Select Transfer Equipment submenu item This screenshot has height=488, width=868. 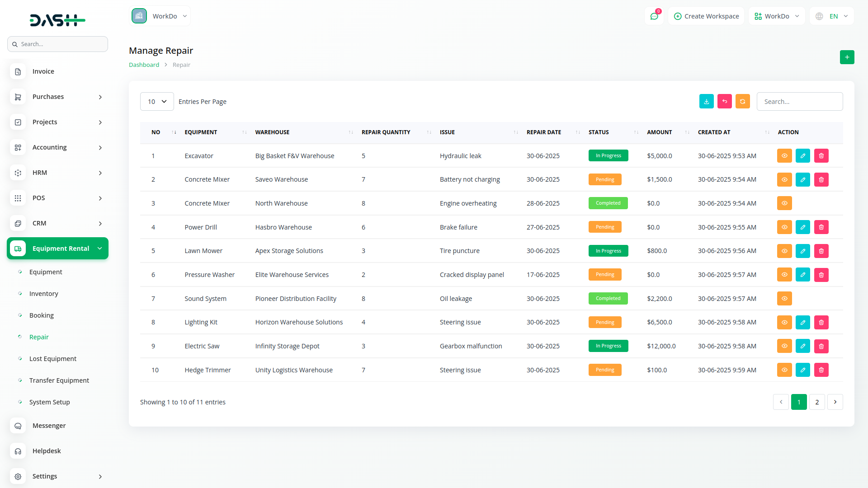(59, 380)
